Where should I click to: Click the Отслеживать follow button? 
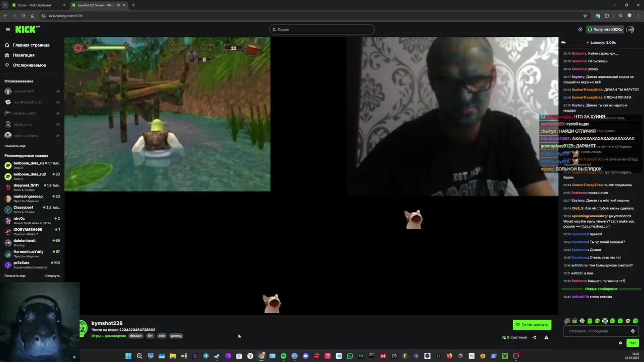(x=532, y=325)
